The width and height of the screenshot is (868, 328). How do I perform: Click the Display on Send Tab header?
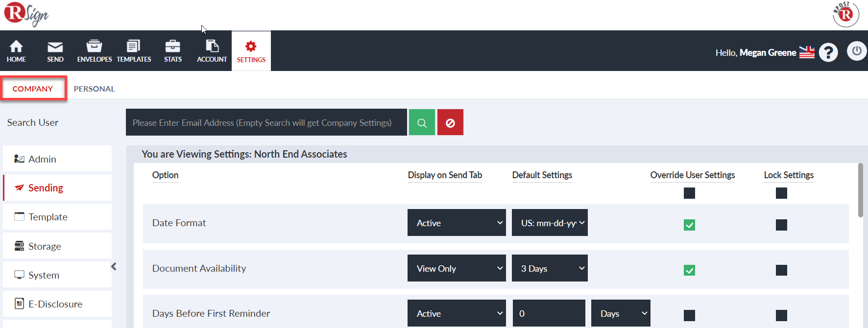pos(445,175)
